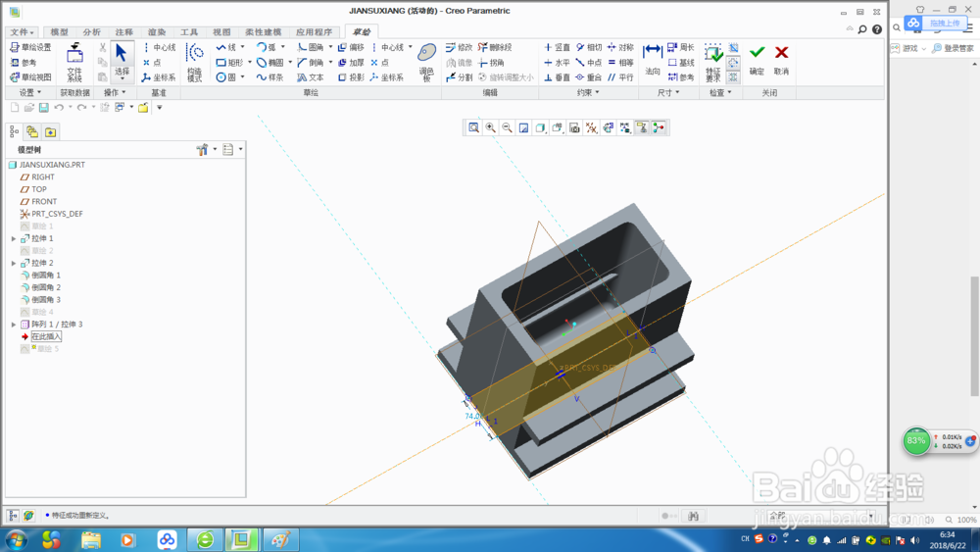The width and height of the screenshot is (980, 552).
Task: Select the 线 line sketch tool
Action: pos(226,47)
